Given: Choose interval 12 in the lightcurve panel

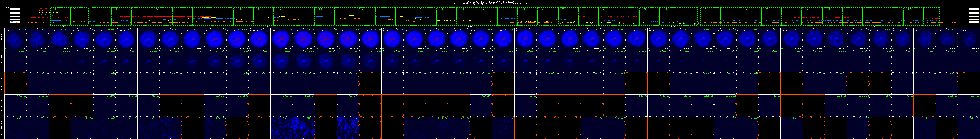Looking at the screenshot, I should tap(284, 16).
